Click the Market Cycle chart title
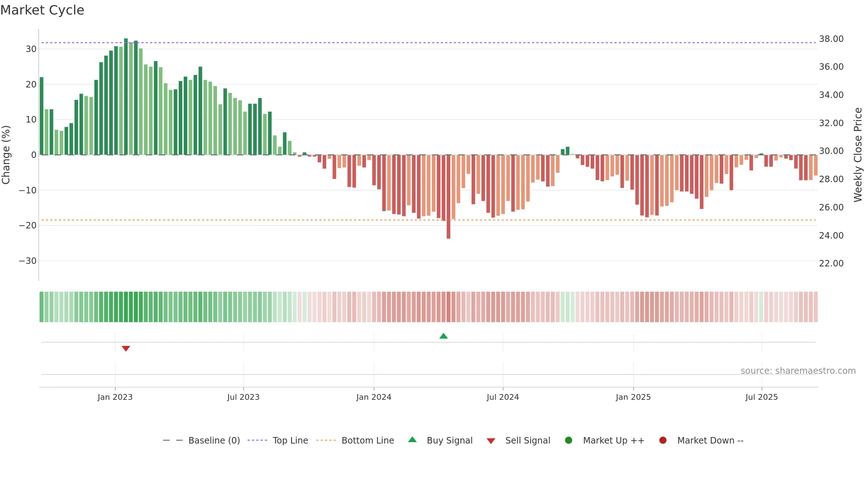This screenshot has height=488, width=868. coord(42,10)
